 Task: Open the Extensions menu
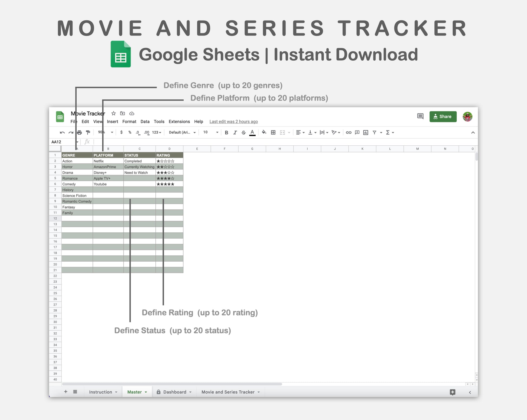(179, 122)
